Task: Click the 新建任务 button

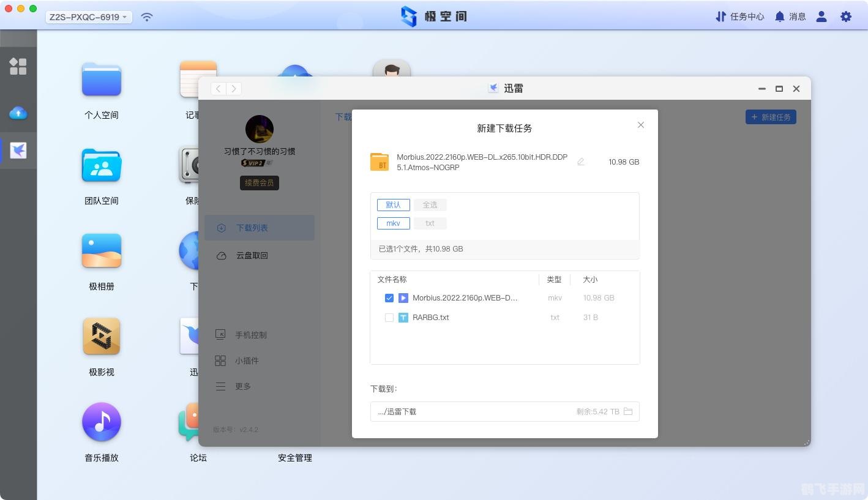Action: click(x=771, y=117)
